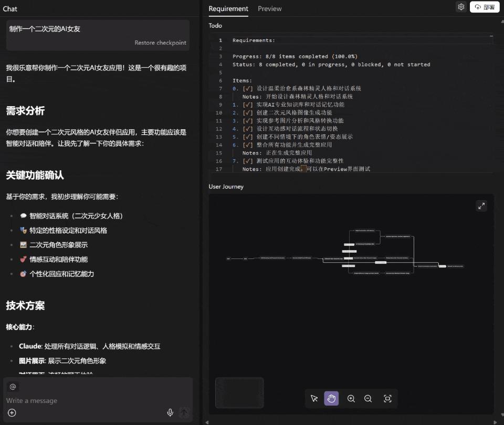Open the settings gear in the top bar
The height and width of the screenshot is (425, 504).
[x=460, y=7]
